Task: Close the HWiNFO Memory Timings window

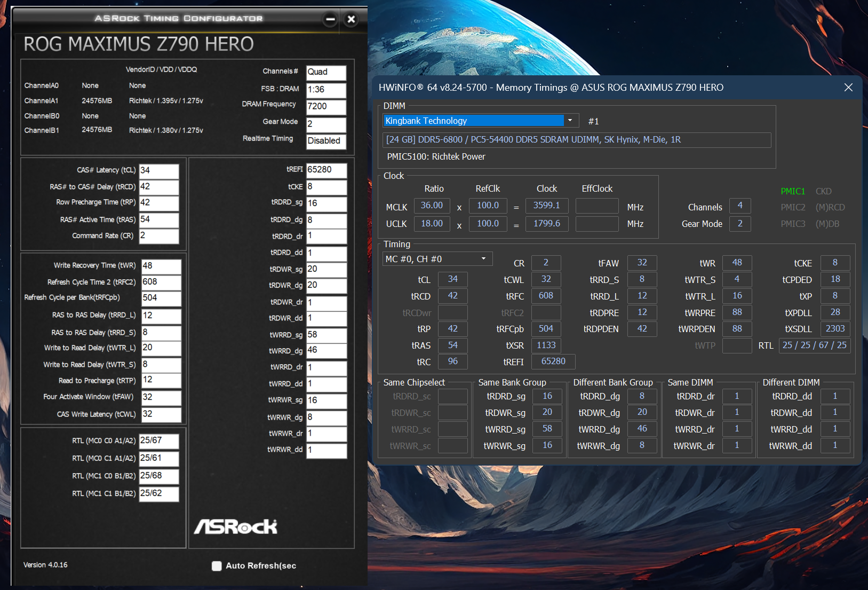Action: (x=848, y=88)
